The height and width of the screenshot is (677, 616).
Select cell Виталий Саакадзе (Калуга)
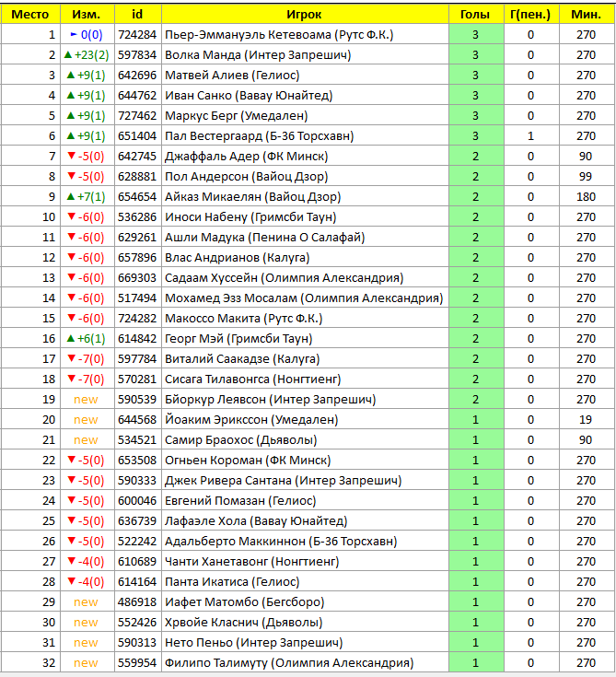[x=305, y=359]
